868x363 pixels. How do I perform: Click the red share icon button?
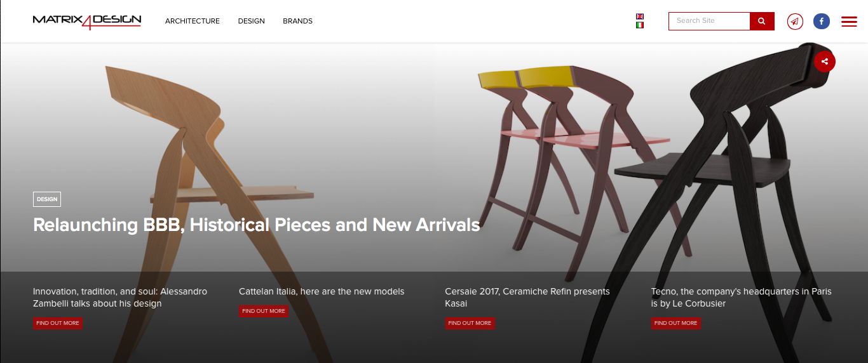pos(825,62)
